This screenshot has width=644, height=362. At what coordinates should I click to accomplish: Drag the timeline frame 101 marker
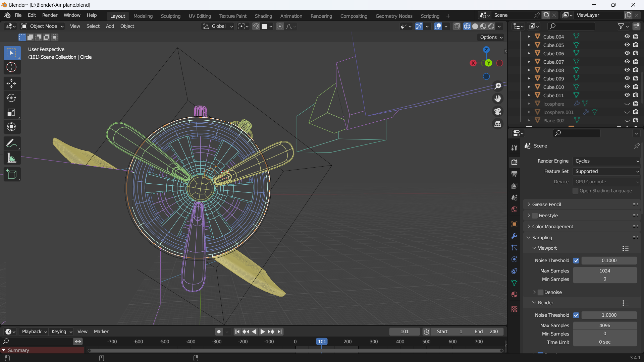(322, 341)
